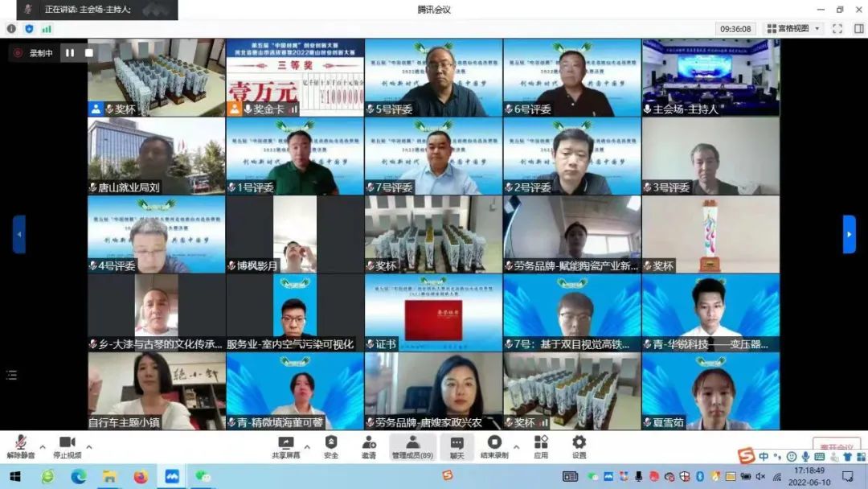The height and width of the screenshot is (489, 868).
Task: Go to previous page of participants
Action: [x=18, y=234]
